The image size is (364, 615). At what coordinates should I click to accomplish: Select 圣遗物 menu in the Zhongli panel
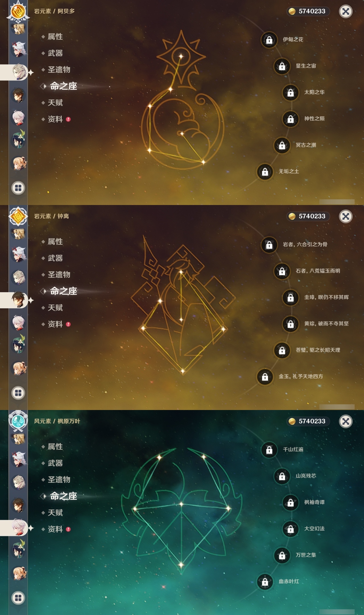[59, 274]
